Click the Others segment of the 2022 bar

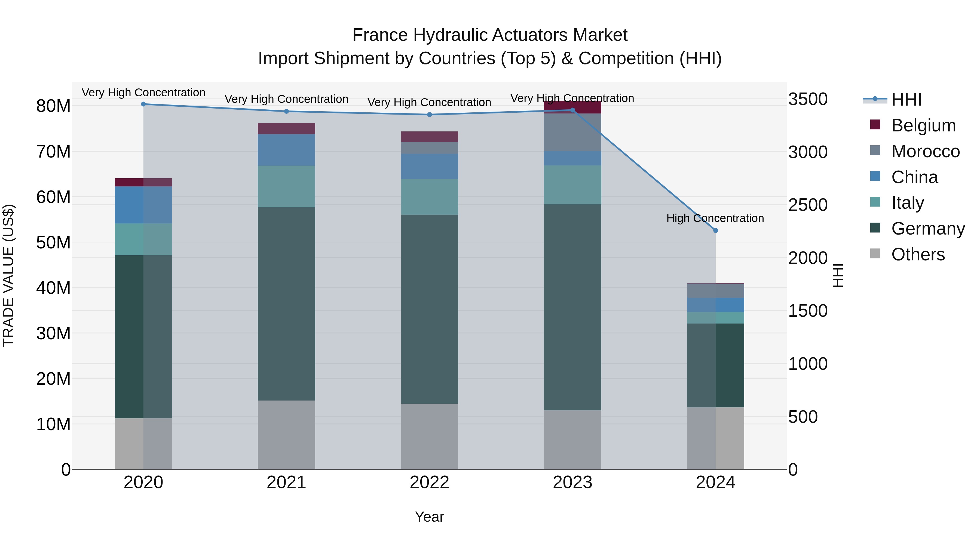pos(430,436)
